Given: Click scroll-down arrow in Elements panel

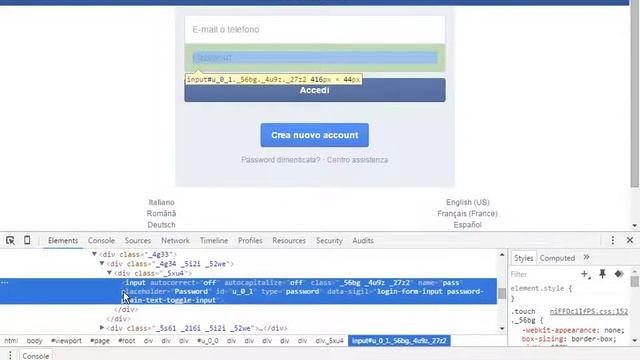Looking at the screenshot, I should click(502, 328).
